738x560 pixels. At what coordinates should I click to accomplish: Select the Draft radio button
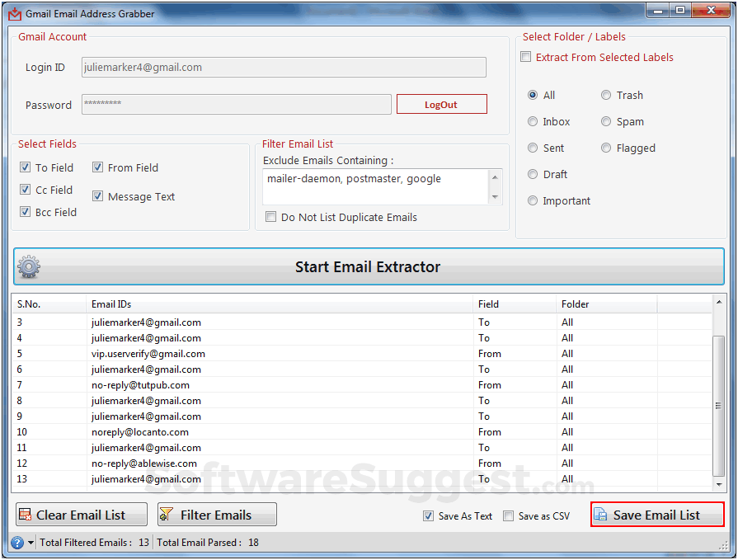[x=533, y=174]
